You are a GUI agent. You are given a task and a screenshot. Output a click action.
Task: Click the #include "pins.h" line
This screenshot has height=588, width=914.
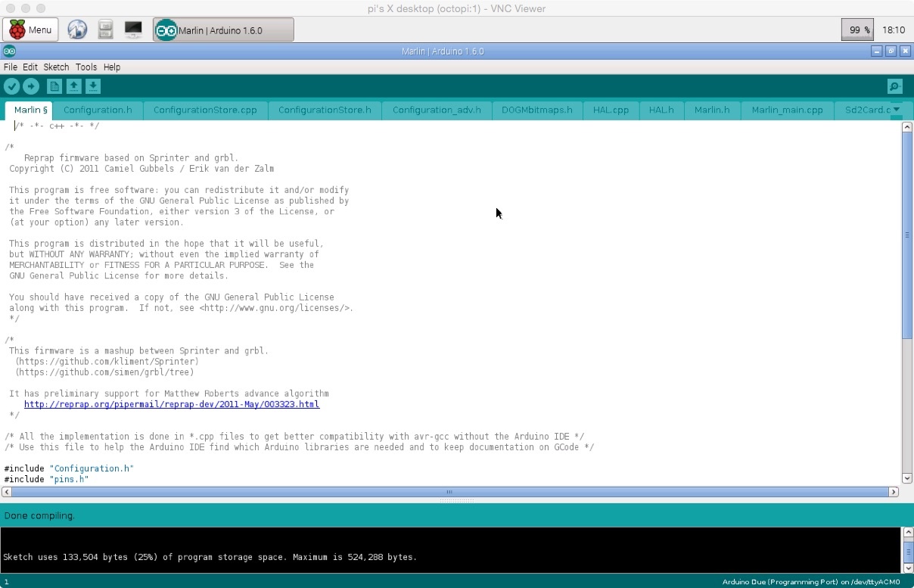(x=46, y=479)
